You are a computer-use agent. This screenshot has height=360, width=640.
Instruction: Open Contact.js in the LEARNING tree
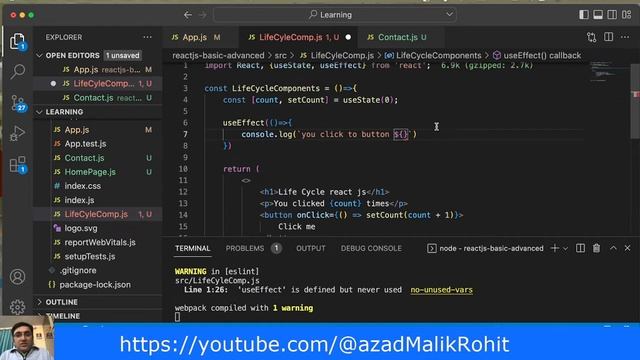pyautogui.click(x=98, y=158)
